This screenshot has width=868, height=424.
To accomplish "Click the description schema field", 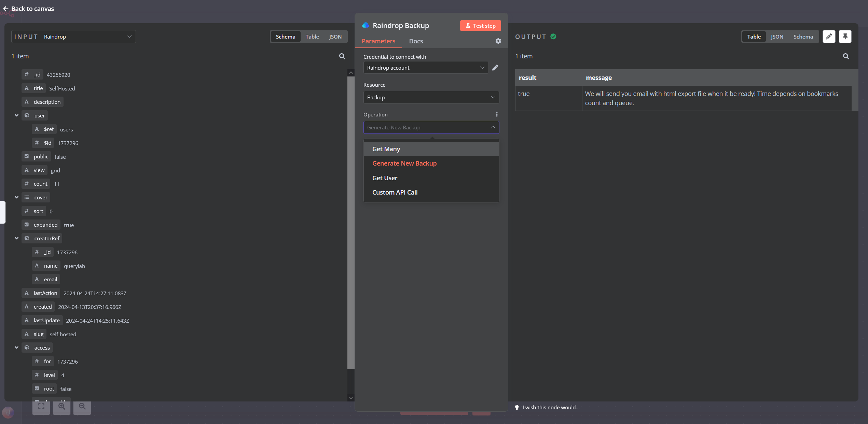I will [43, 102].
